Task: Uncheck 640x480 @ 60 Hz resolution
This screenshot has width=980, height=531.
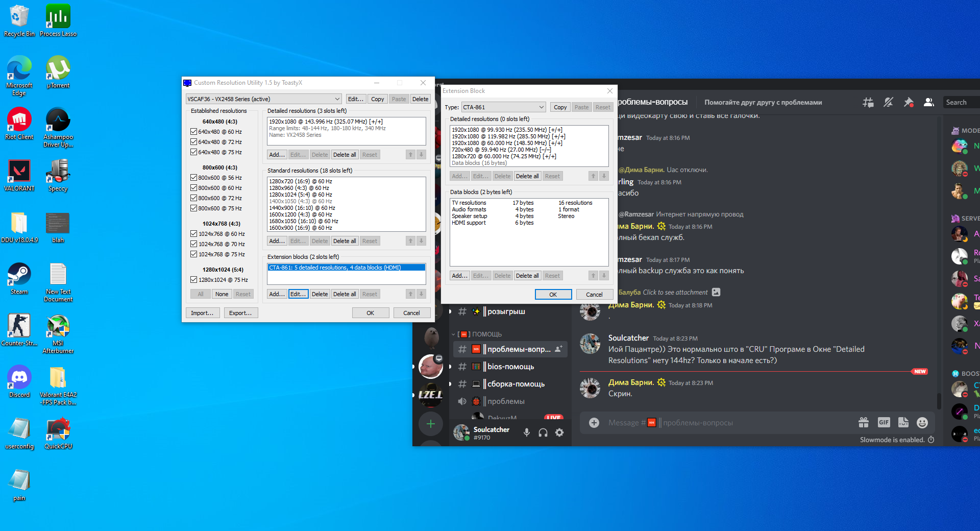Action: 194,132
